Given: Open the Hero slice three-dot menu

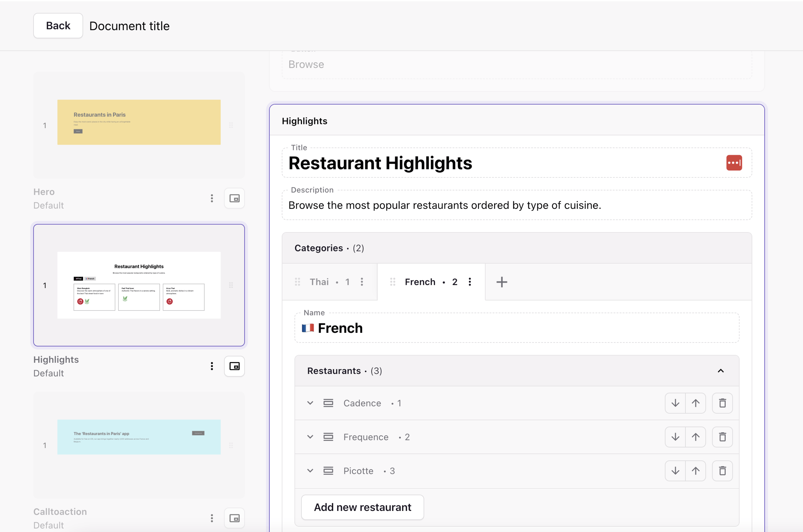Looking at the screenshot, I should coord(212,198).
